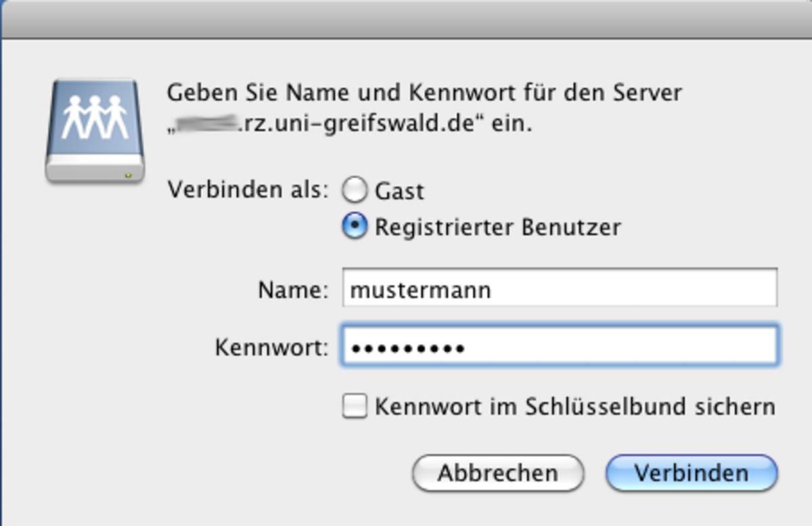The image size is (812, 526).
Task: Click the yellow status light on drive icon
Action: pyautogui.click(x=128, y=175)
